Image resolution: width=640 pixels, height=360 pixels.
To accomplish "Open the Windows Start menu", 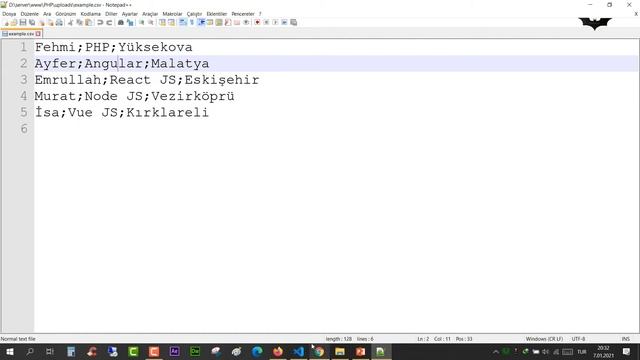I will [9, 351].
